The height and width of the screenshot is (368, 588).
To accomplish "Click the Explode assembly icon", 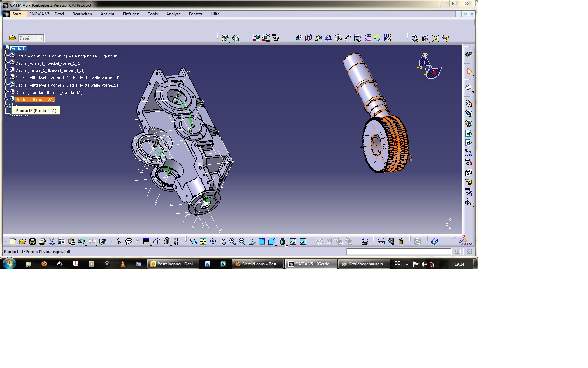I will tap(436, 38).
